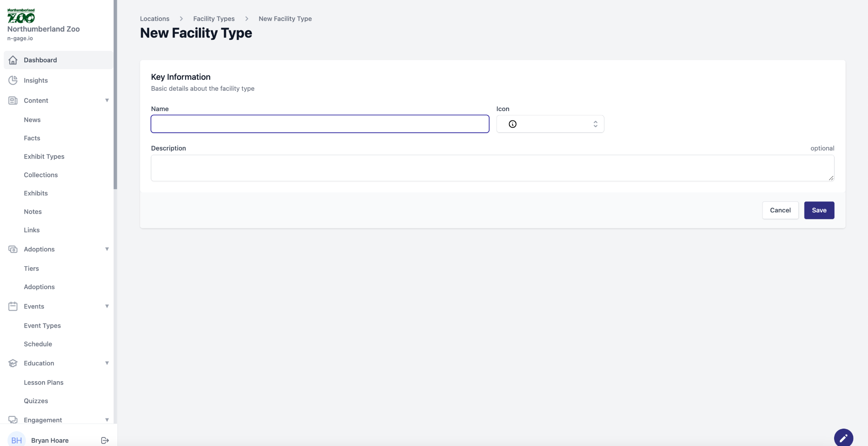Click the Education graduation cap icon
The height and width of the screenshot is (446, 868).
[13, 363]
